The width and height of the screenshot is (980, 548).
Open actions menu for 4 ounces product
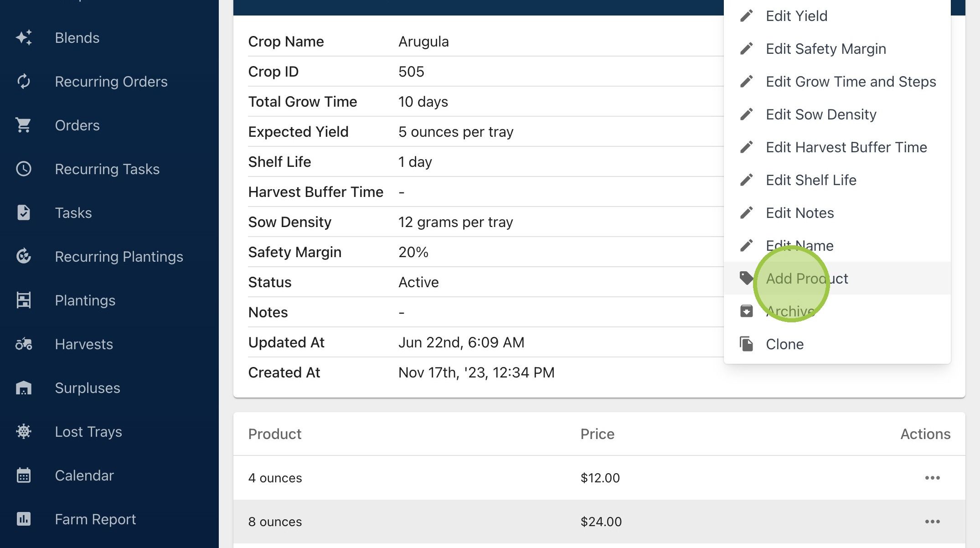pos(933,478)
